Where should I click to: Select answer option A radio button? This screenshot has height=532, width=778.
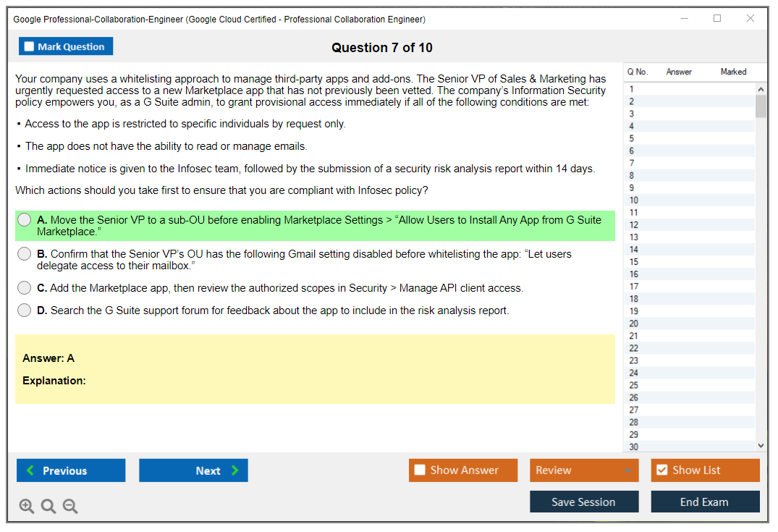pos(25,220)
